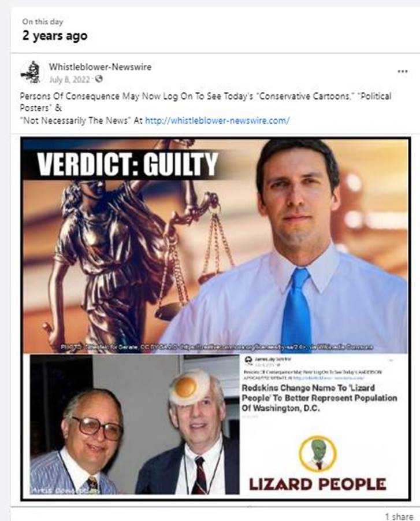This screenshot has width=420, height=521.
Task: Open the Whistleblower-Newswire page name
Action: 100,66
